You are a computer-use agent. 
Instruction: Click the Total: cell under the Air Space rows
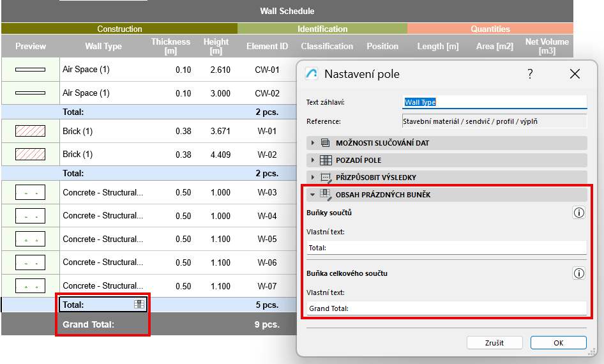pos(73,112)
